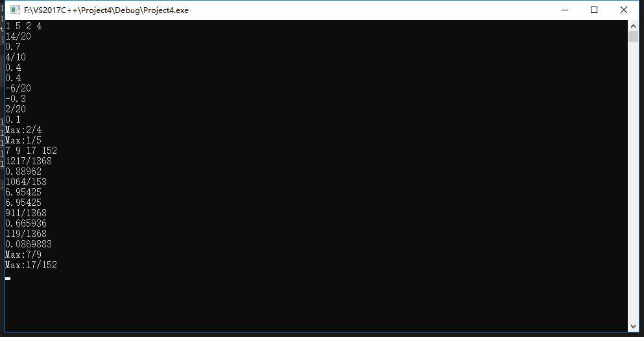Image resolution: width=644 pixels, height=337 pixels.
Task: Click the output line '1064/153'
Action: 26,182
